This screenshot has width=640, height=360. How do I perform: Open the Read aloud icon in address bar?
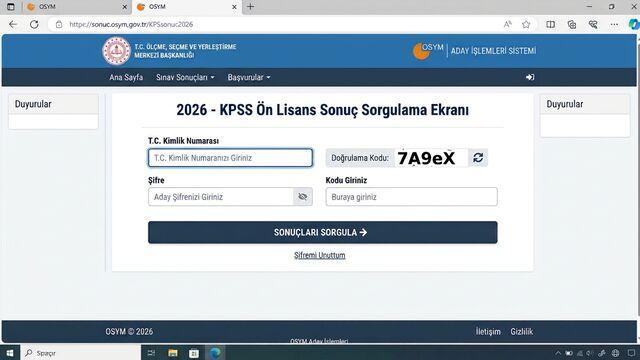(507, 24)
